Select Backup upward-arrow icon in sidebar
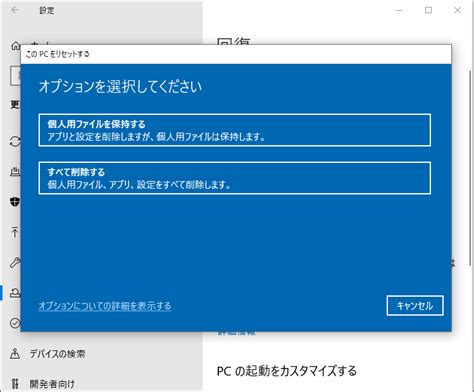 coord(15,232)
